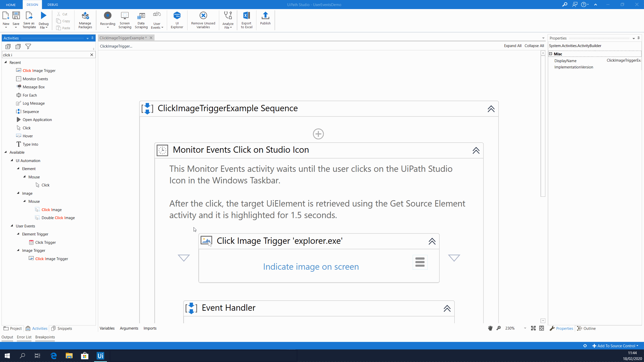Image resolution: width=644 pixels, height=362 pixels.
Task: Open Windows Start menu
Action: 7,356
